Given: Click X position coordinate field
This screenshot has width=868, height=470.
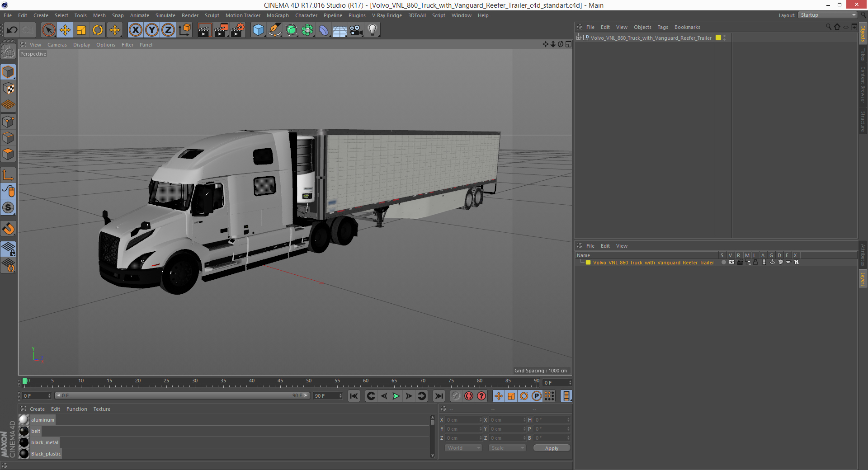Looking at the screenshot, I should (x=464, y=420).
